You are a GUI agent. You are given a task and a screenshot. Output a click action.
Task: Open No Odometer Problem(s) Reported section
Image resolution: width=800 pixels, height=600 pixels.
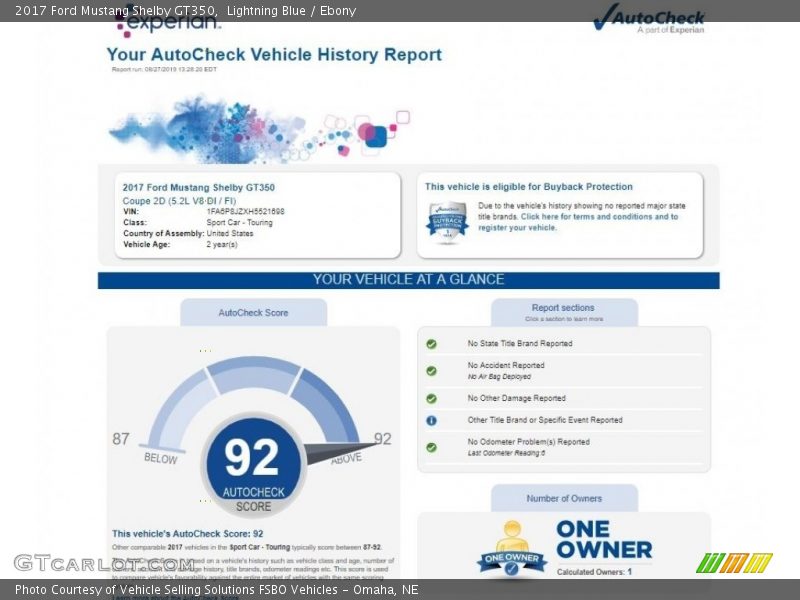[x=563, y=447]
